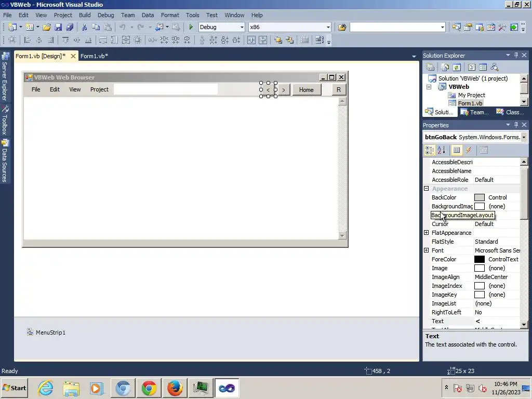The width and height of the screenshot is (532, 399).
Task: Click the BackColor Control swatch
Action: pos(479,197)
